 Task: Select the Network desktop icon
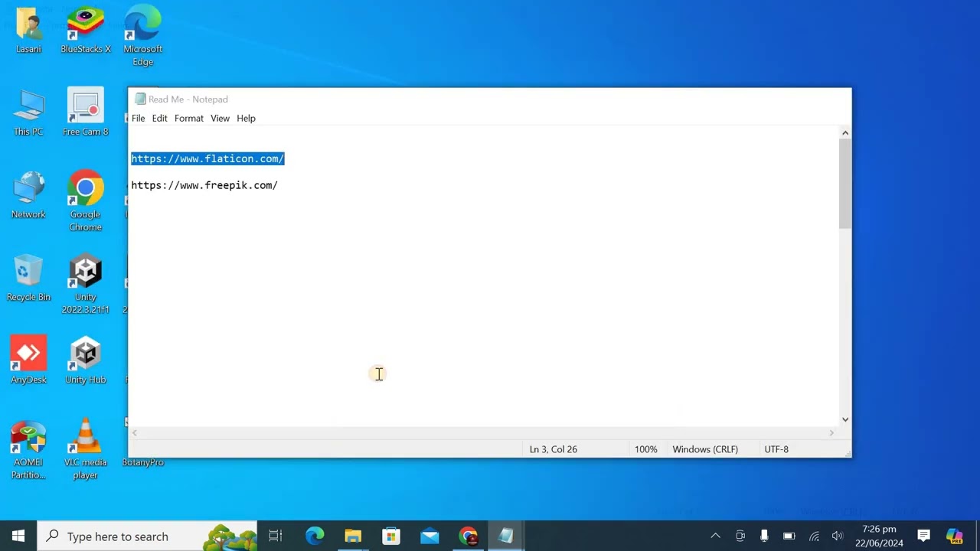point(28,196)
